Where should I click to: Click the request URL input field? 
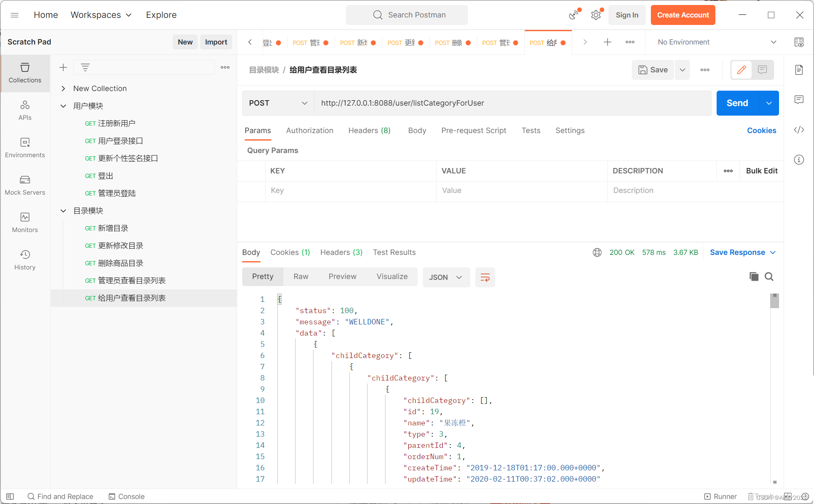point(512,103)
